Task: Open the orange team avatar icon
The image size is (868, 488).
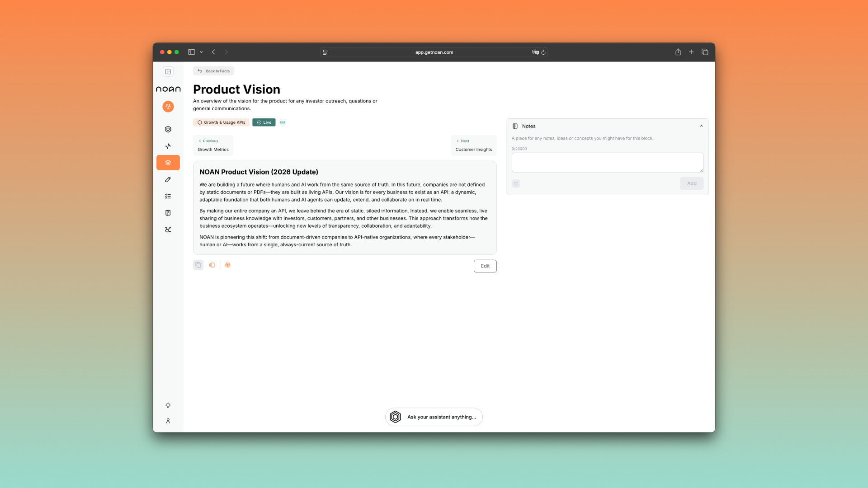Action: 168,107
